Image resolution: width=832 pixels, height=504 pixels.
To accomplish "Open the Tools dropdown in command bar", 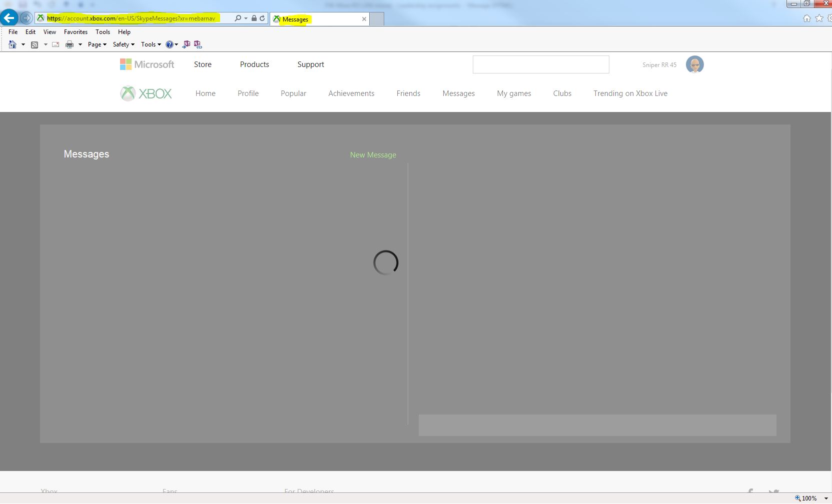I will 151,44.
